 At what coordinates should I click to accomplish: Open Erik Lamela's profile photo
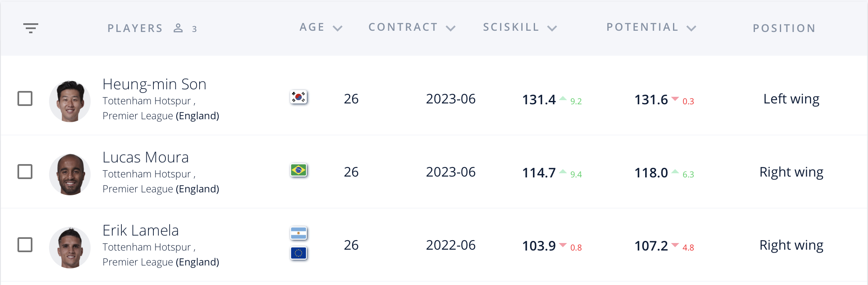[x=70, y=247]
